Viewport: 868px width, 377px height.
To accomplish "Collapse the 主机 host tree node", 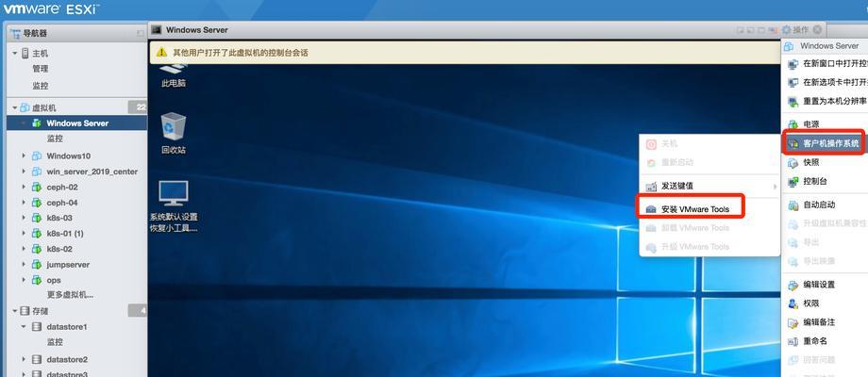I will tap(15, 54).
